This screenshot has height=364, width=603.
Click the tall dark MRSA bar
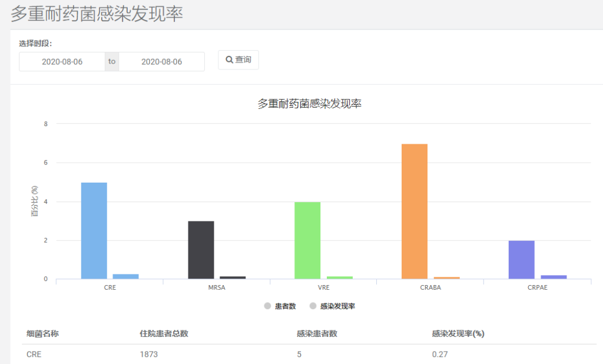[x=201, y=250]
